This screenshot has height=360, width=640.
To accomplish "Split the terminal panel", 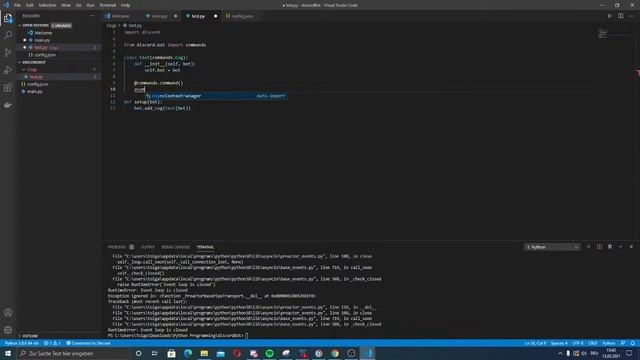I will point(599,247).
